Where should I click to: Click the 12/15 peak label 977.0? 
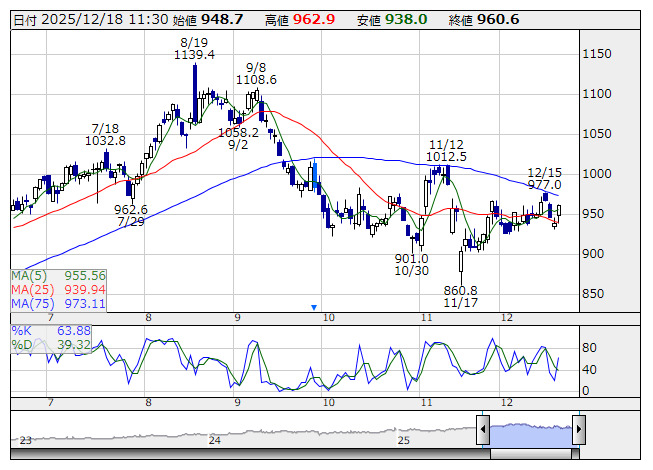click(x=544, y=184)
